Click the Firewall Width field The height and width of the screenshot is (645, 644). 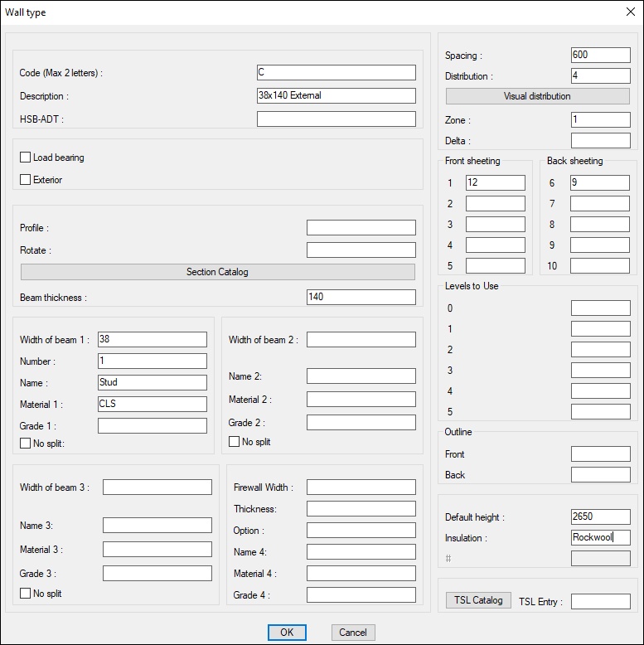click(x=361, y=487)
